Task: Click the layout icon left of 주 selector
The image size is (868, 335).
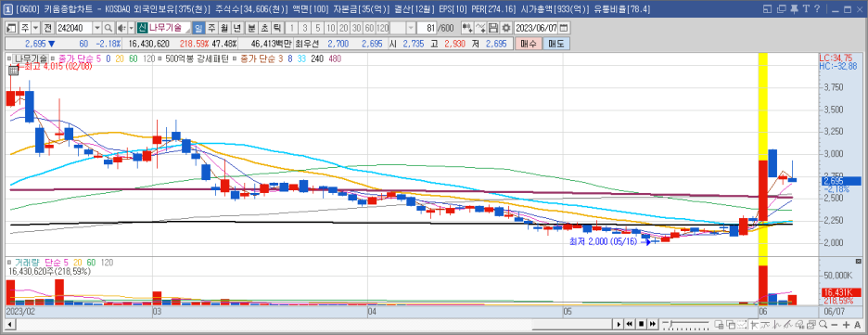Action: coord(11,28)
